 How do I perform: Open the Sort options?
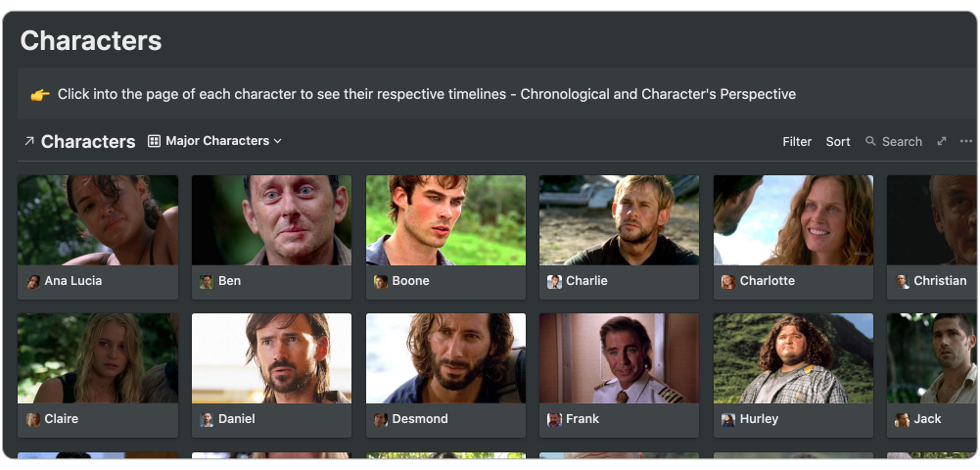837,142
